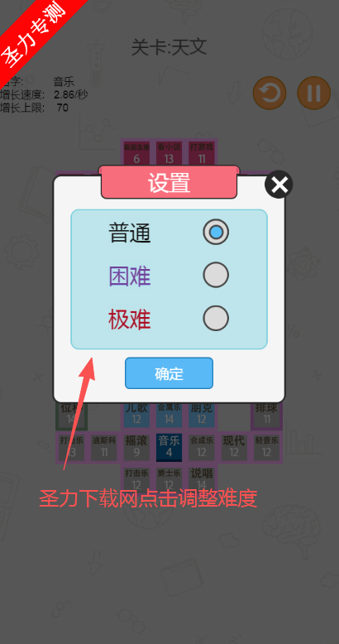
Task: Tap the 摇滚 tile
Action: click(136, 447)
